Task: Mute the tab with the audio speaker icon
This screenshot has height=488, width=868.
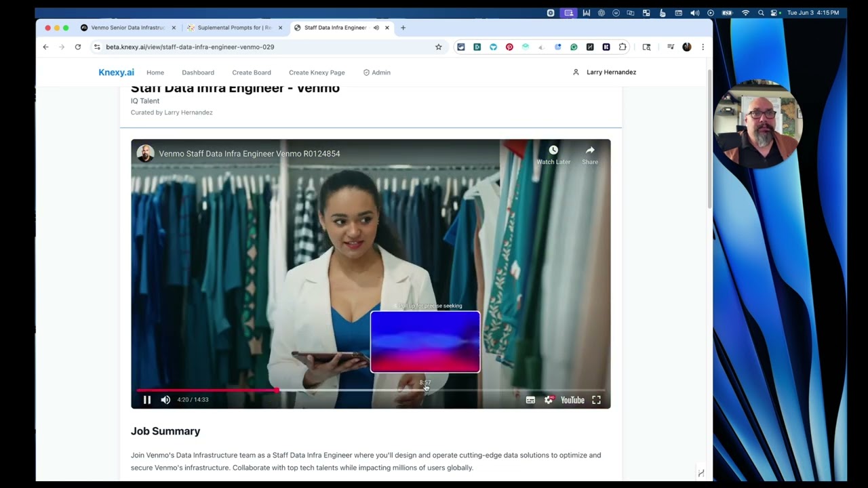Action: tap(376, 28)
